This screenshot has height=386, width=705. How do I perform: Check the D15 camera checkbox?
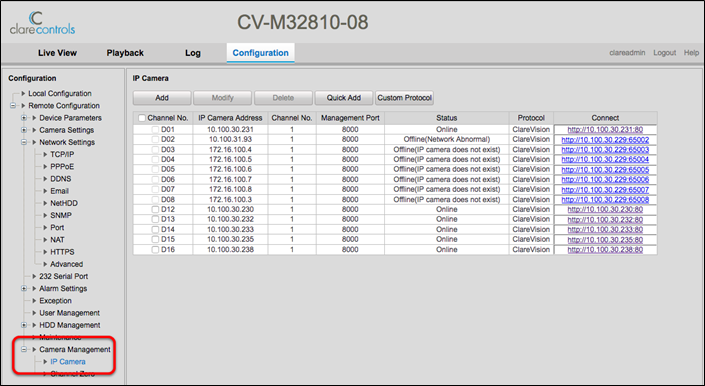tap(155, 240)
